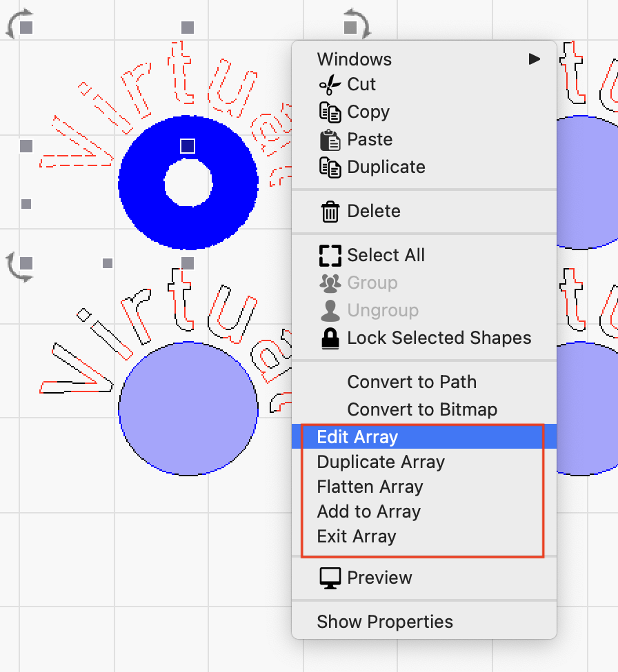Screen dimensions: 618x672
Task: Select Exit Array
Action: pyautogui.click(x=356, y=536)
